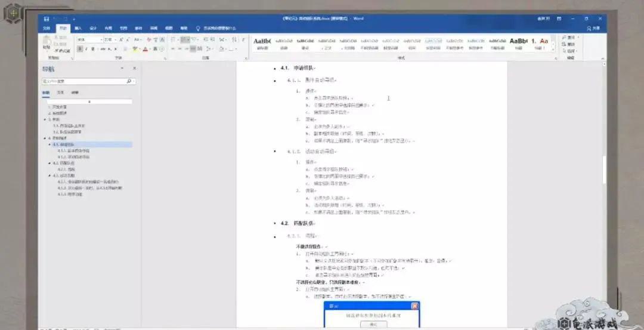Click the Decrease Indent icon
Screen dimensions: 644x330
(x=205, y=39)
